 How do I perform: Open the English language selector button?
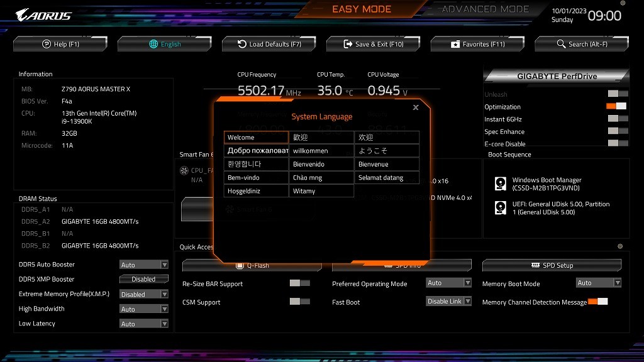pos(165,44)
